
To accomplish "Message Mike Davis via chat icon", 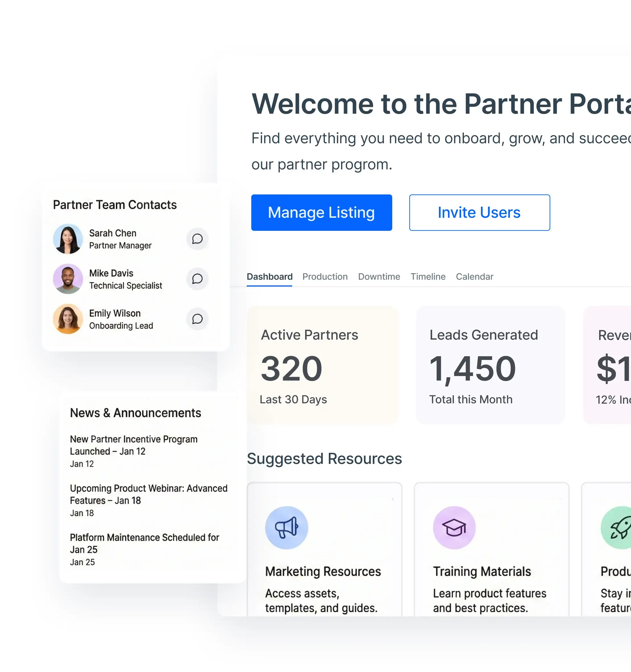I will click(197, 279).
